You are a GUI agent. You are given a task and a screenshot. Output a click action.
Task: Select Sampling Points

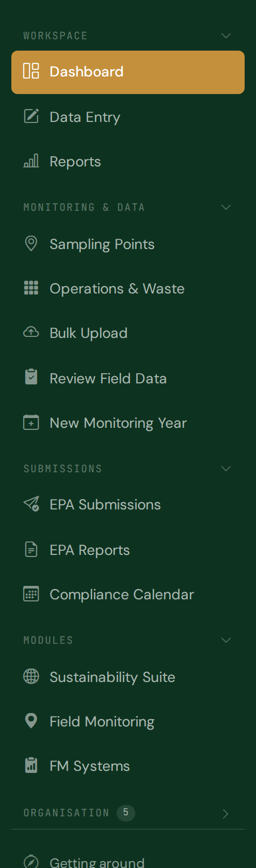tap(128, 244)
